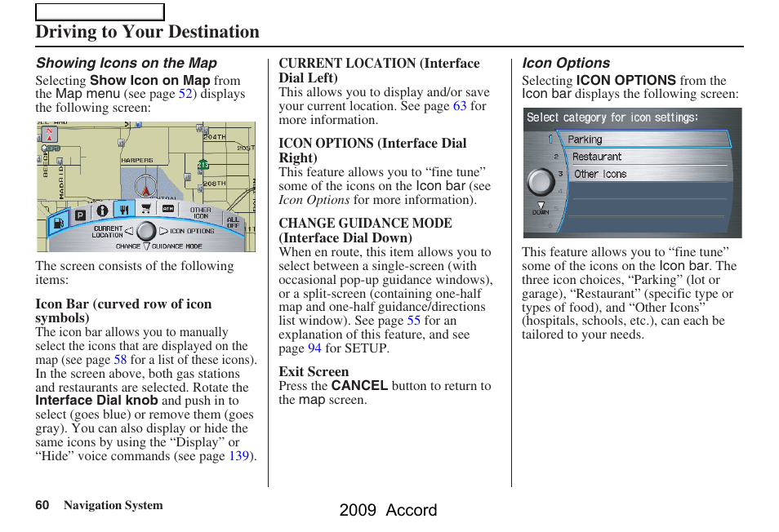Open page 55 link for guidance explanation

pos(414,321)
